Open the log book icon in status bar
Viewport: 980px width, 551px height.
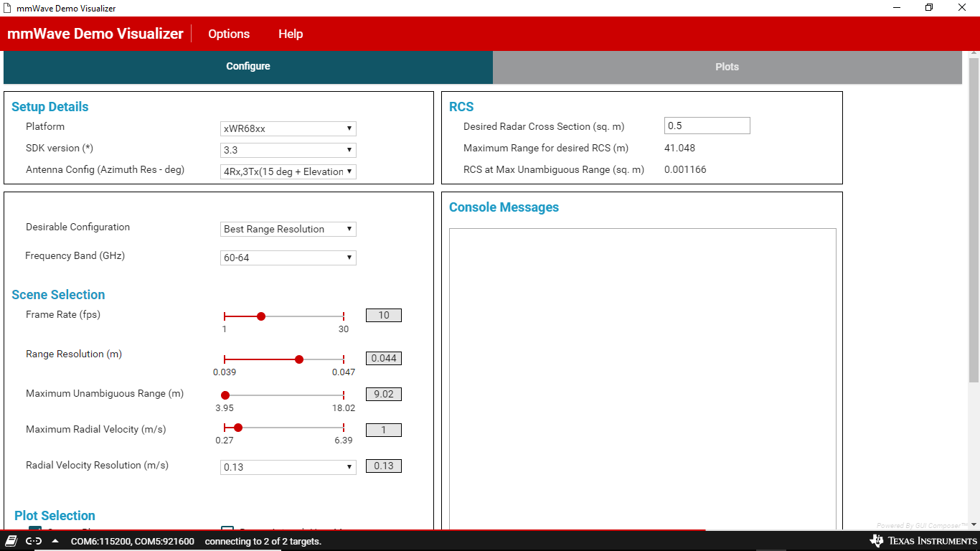point(11,541)
